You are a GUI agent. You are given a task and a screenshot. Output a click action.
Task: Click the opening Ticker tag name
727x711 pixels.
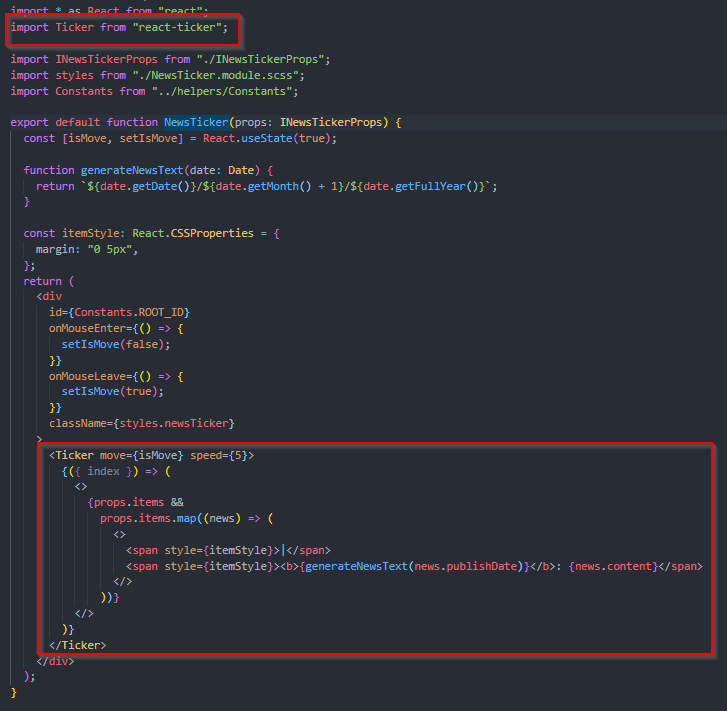coord(75,455)
